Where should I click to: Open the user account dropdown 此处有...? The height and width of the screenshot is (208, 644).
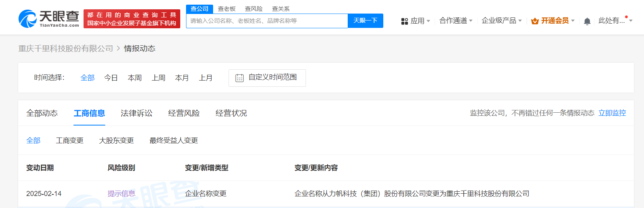[x=615, y=21]
